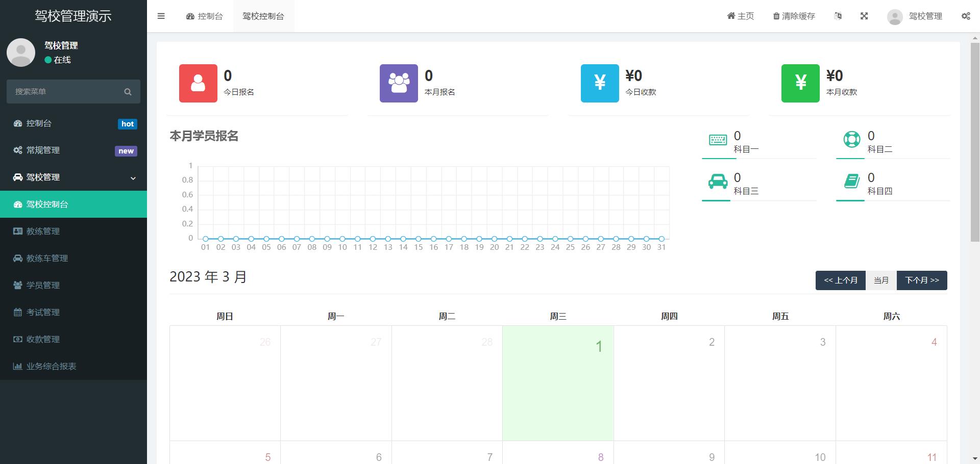Click the 科目四 book icon
The image size is (980, 464).
tap(851, 181)
